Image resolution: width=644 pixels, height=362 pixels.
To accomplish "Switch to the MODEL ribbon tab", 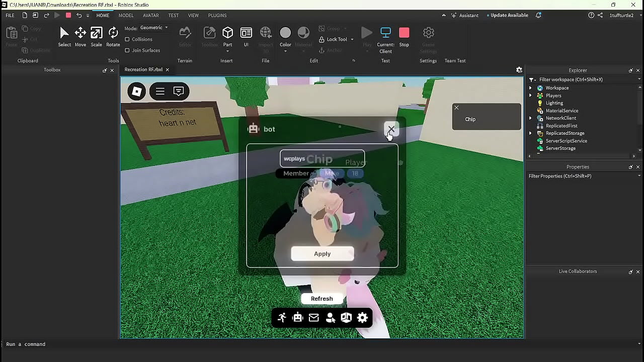I will click(126, 15).
